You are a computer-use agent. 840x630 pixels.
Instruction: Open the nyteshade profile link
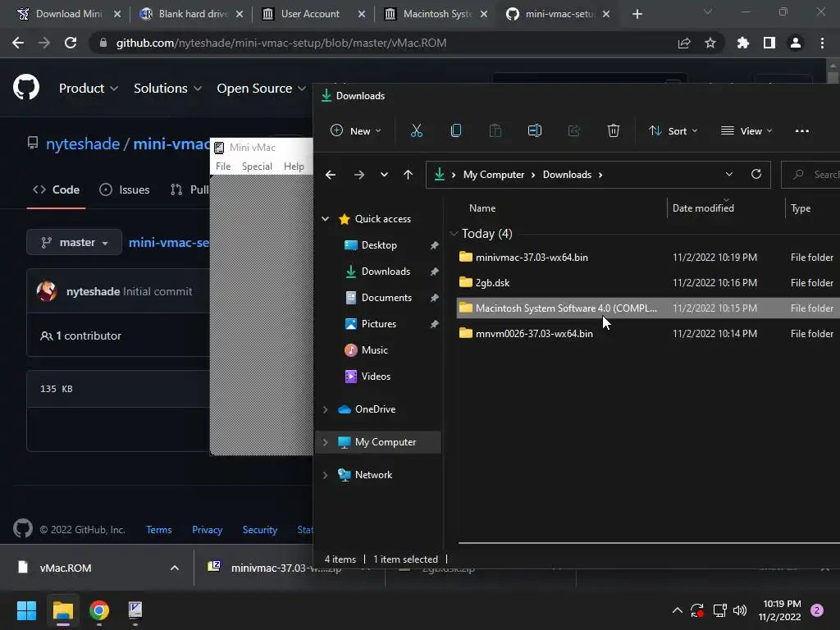coord(83,144)
